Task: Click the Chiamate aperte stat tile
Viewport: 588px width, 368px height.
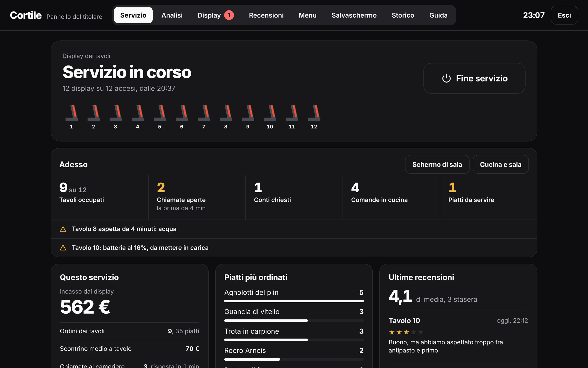Action: point(197,197)
